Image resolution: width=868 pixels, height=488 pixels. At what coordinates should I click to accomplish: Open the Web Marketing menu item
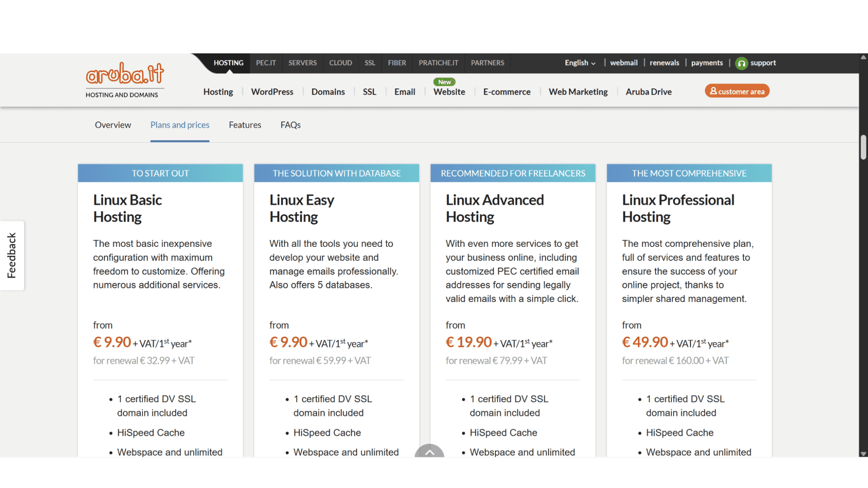[578, 92]
